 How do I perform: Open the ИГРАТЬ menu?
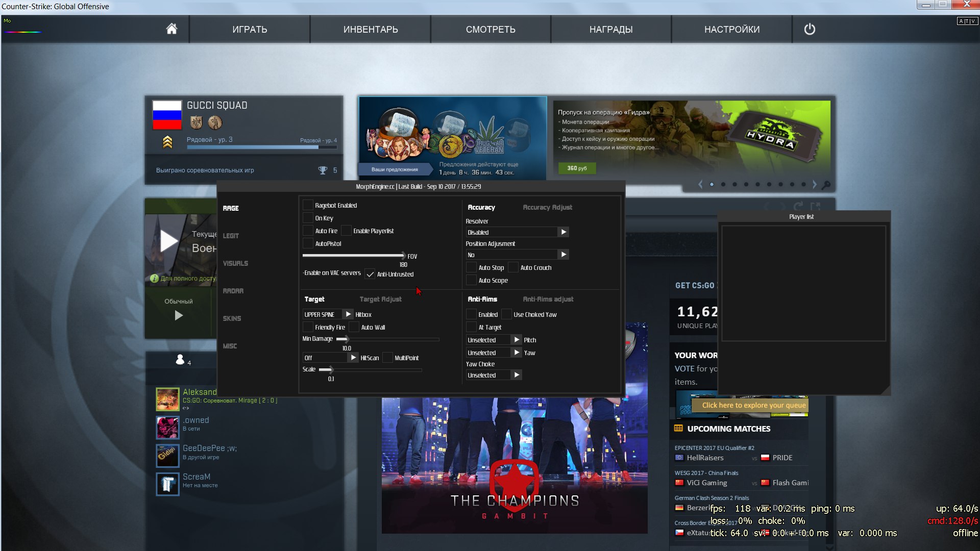tap(250, 29)
